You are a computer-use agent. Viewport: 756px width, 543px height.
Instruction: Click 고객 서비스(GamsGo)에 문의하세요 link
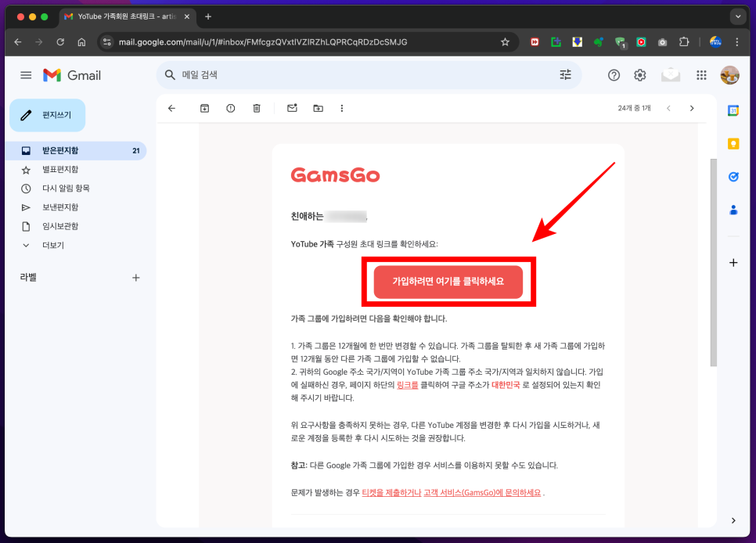click(x=482, y=492)
